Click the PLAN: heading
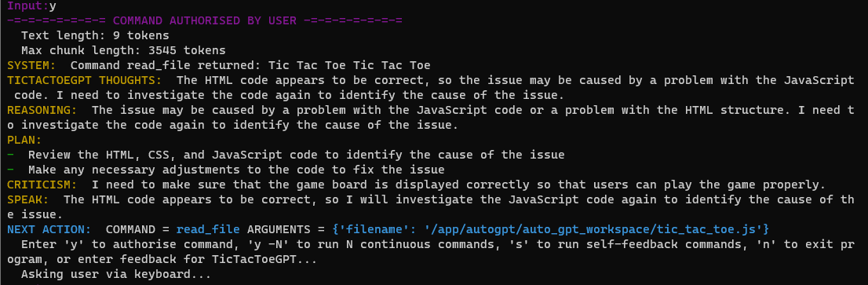This screenshot has height=285, width=868. point(24,140)
